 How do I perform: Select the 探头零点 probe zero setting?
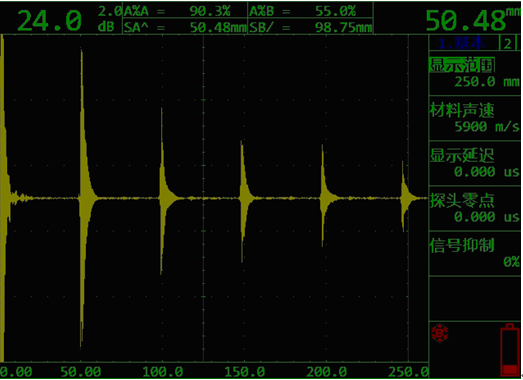point(474,208)
